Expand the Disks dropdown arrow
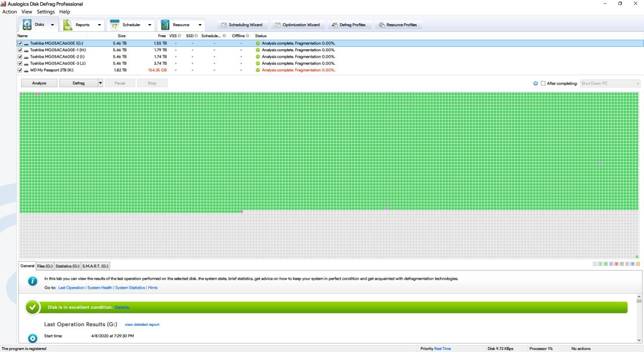Screen dimensions: 644x352 pos(52,25)
